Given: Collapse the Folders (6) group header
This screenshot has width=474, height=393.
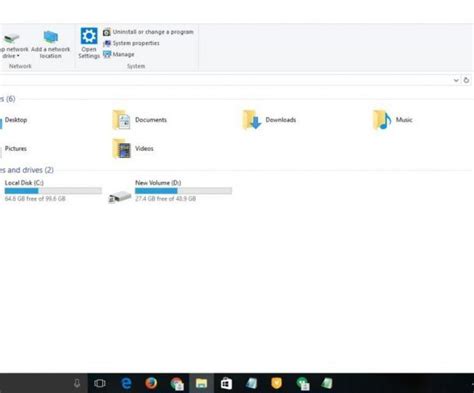Looking at the screenshot, I should click(8, 99).
